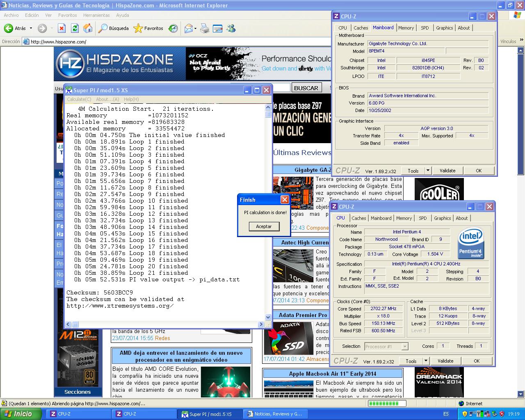
Task: Click Super PI scrollbar down arrow
Action: tap(268, 317)
